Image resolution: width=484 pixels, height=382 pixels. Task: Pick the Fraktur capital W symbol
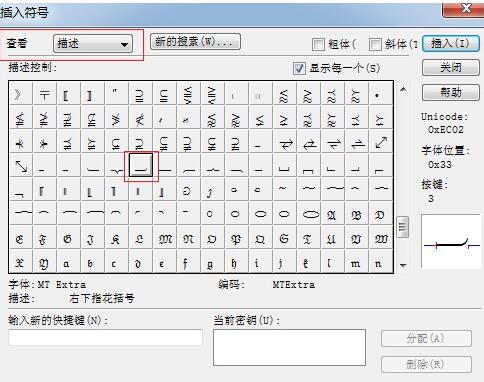380,238
